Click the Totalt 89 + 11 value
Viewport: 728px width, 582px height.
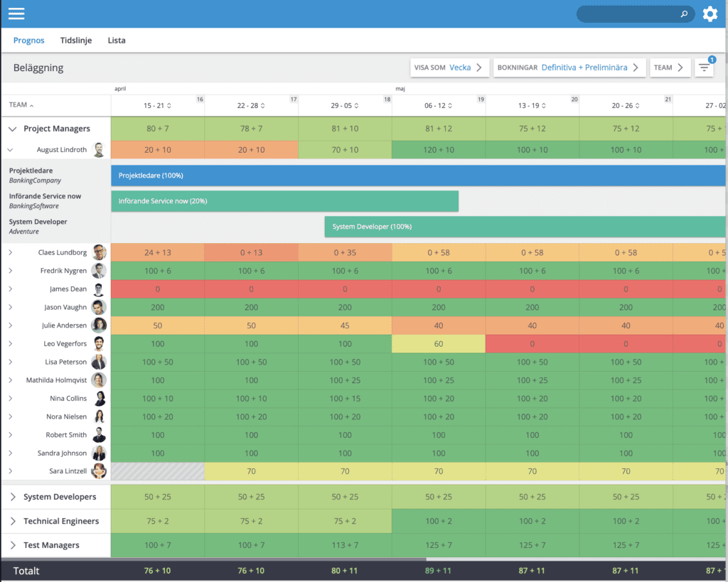[x=438, y=571]
